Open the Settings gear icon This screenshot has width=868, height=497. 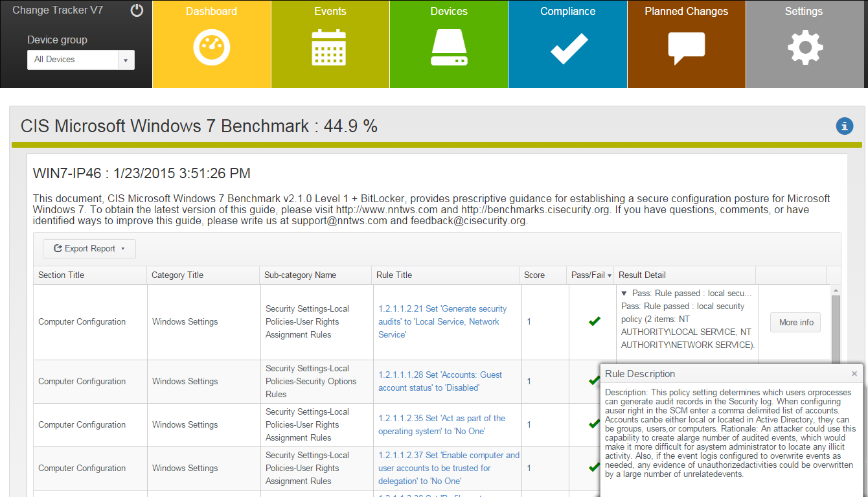coord(805,47)
